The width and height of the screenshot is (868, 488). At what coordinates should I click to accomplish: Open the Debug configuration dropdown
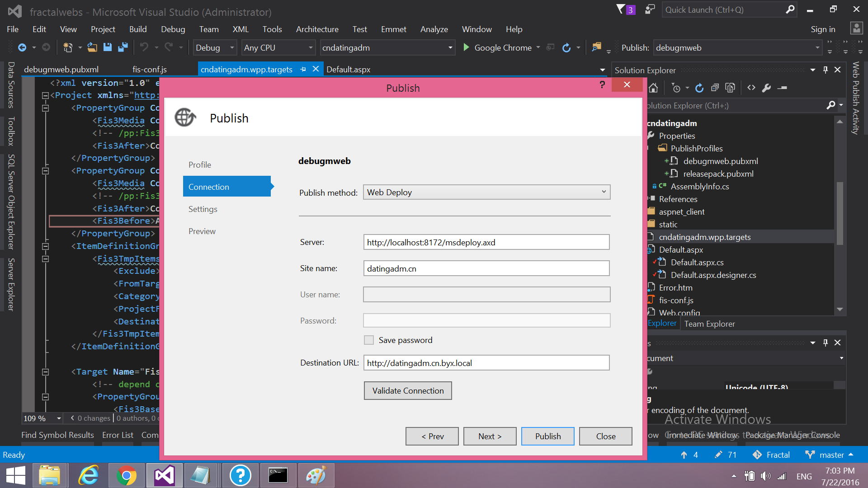215,47
